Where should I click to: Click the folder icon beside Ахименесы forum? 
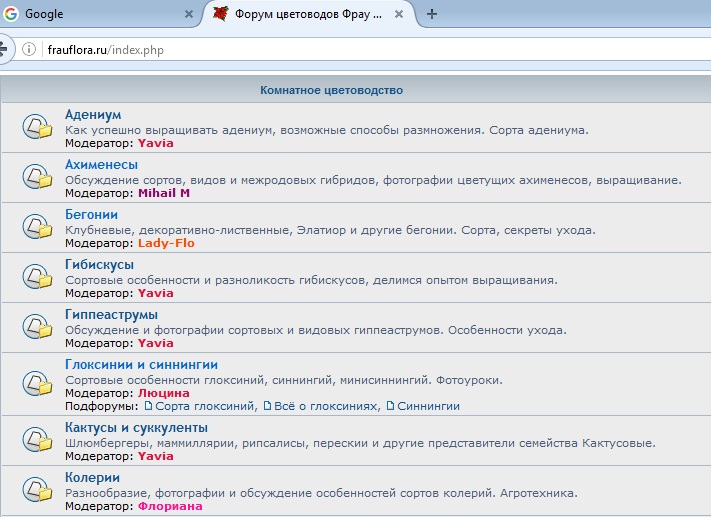pyautogui.click(x=38, y=178)
